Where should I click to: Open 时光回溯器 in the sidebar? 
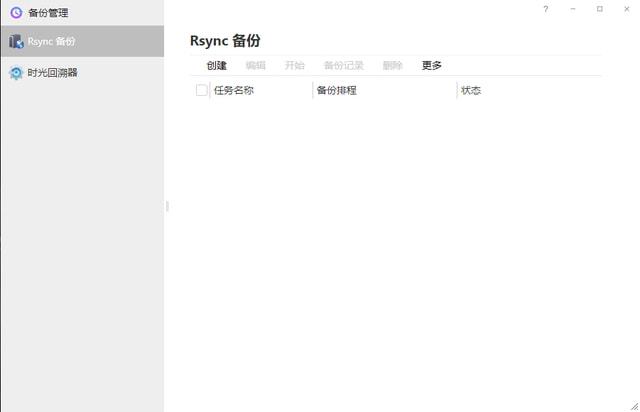tap(82, 73)
